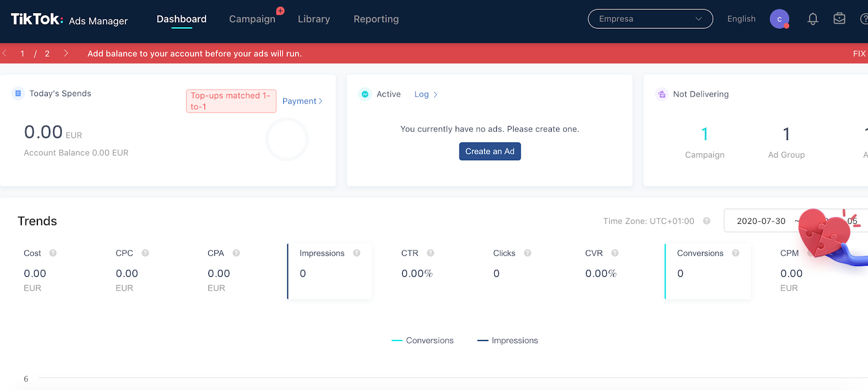This screenshot has height=390, width=868.
Task: Expand the Empresa account dropdown
Action: (650, 19)
